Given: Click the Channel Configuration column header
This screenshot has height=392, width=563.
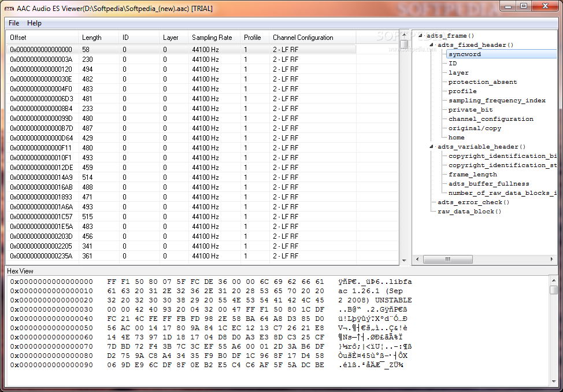Looking at the screenshot, I should click(312, 38).
